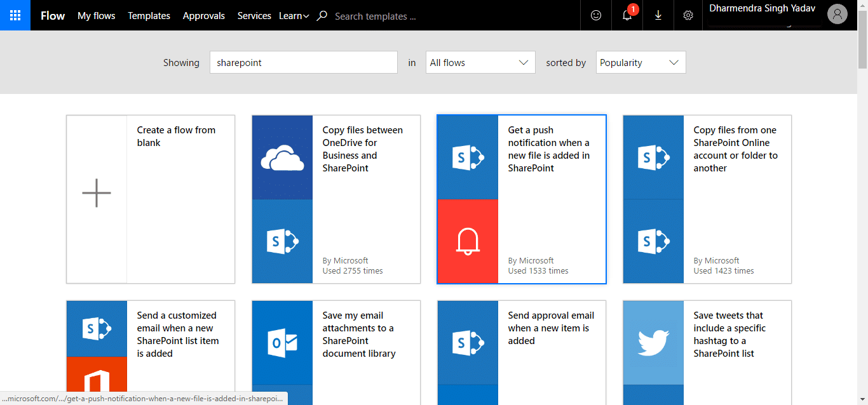
Task: Open the settings gear icon
Action: tap(688, 15)
